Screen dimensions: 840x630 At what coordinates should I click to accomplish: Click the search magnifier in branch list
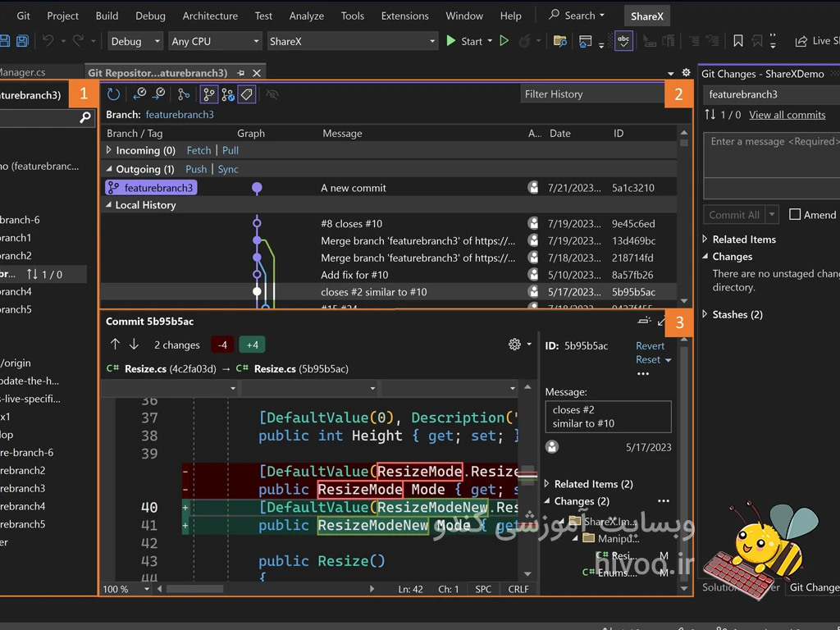pos(84,118)
